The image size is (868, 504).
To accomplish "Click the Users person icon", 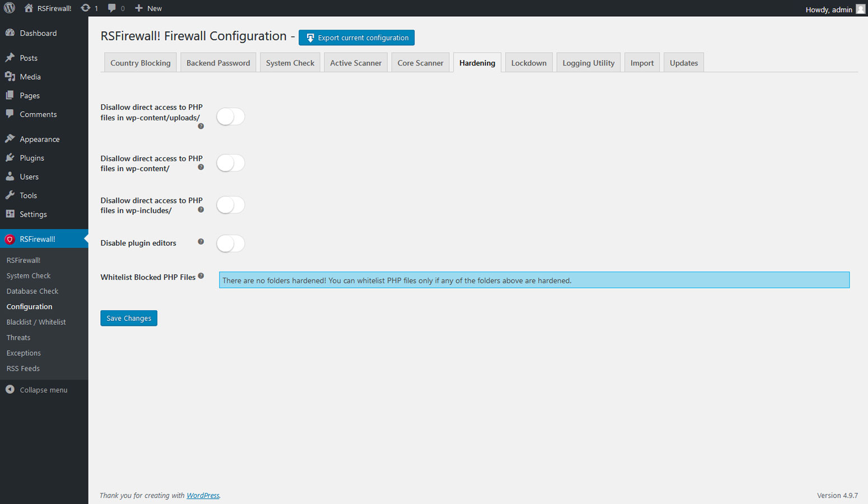I will pyautogui.click(x=10, y=176).
